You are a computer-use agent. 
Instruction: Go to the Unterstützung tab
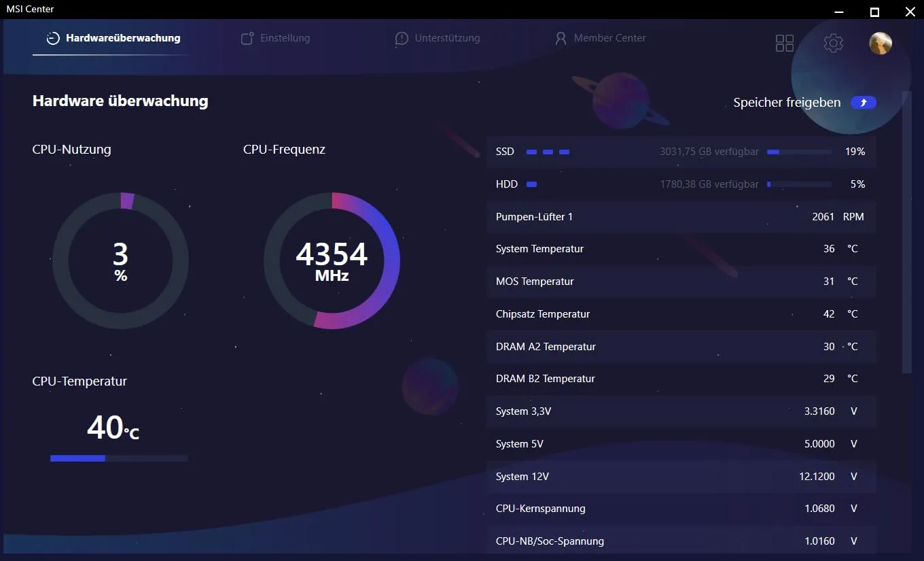(438, 38)
